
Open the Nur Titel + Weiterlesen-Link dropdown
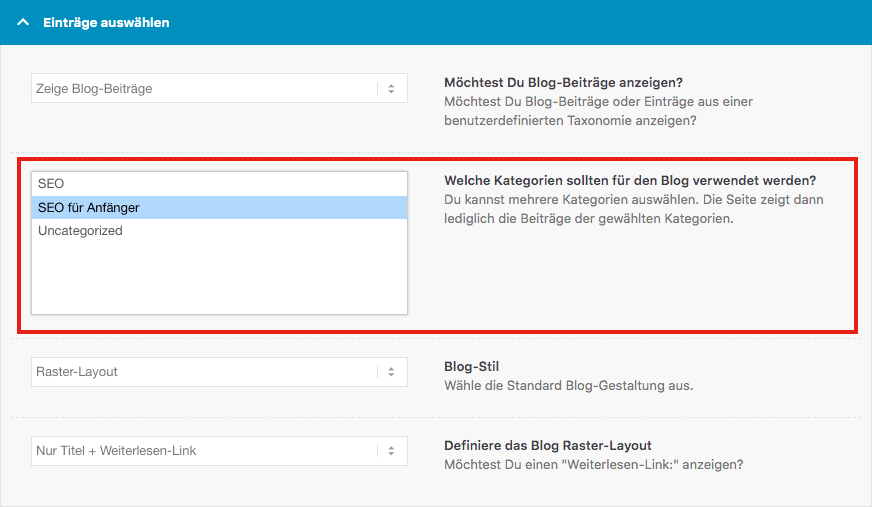[219, 451]
